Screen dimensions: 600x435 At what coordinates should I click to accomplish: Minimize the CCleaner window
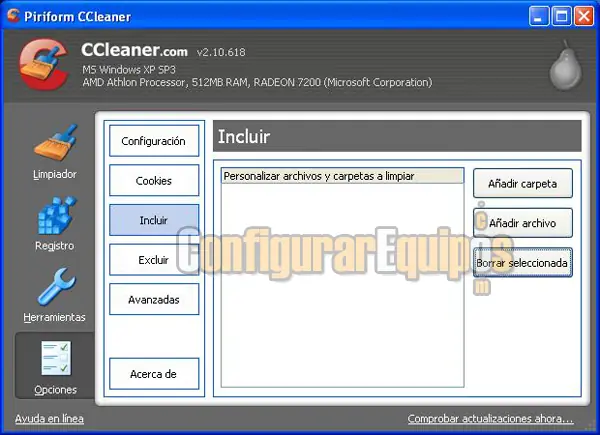click(539, 16)
